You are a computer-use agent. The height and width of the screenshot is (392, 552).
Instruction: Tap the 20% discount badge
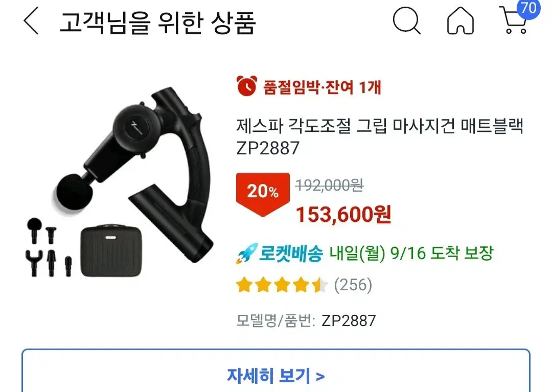[x=263, y=194]
